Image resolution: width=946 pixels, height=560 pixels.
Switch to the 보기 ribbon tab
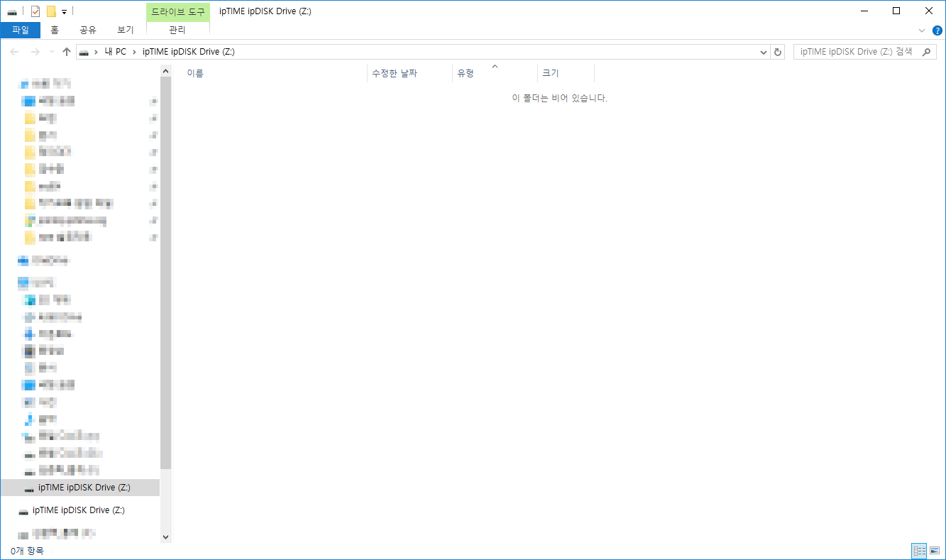tap(126, 30)
